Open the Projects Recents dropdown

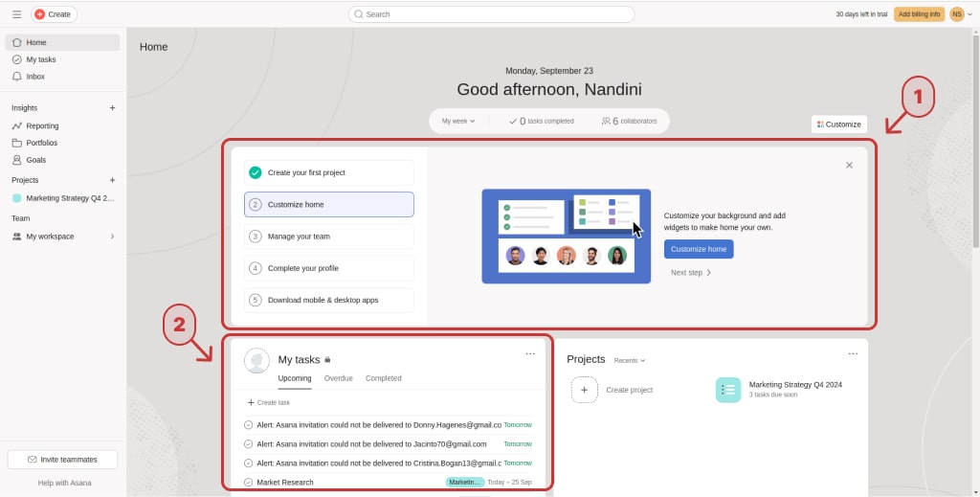pyautogui.click(x=630, y=361)
